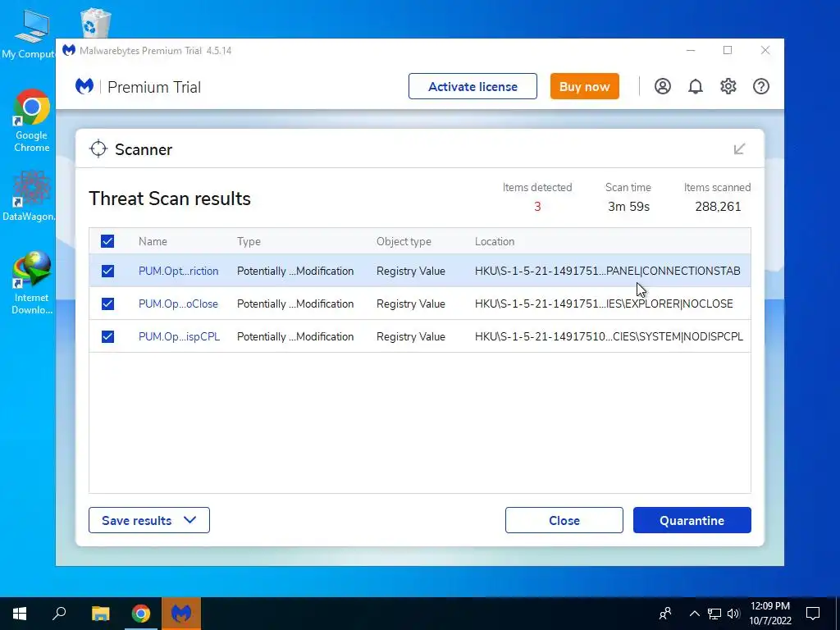Click the Activate license button
840x630 pixels.
(x=472, y=86)
